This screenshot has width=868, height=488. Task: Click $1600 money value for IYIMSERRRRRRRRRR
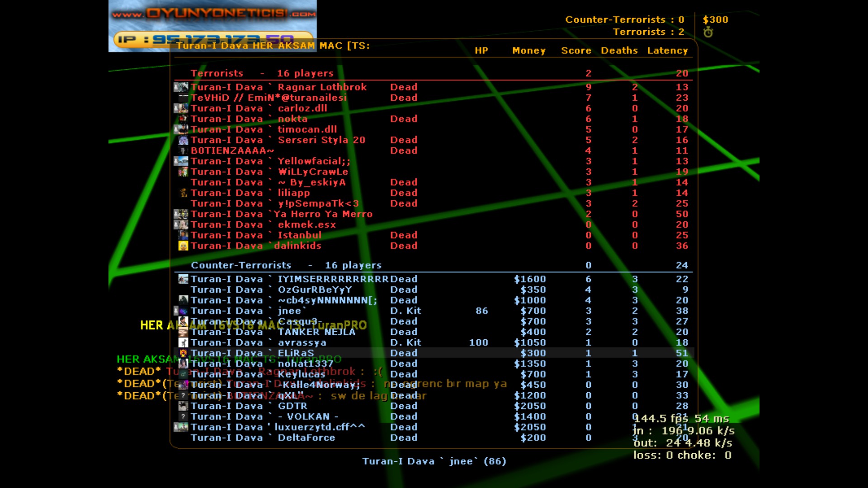tap(530, 279)
